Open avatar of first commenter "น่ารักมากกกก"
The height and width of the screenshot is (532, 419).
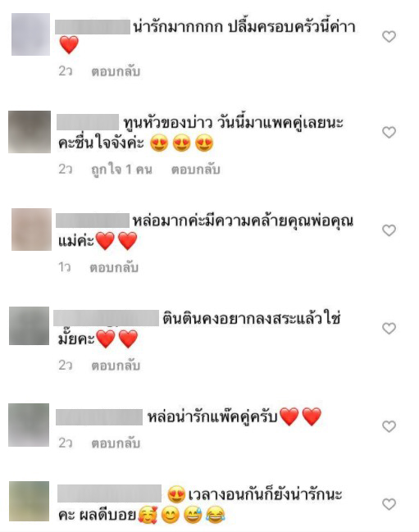click(x=30, y=34)
